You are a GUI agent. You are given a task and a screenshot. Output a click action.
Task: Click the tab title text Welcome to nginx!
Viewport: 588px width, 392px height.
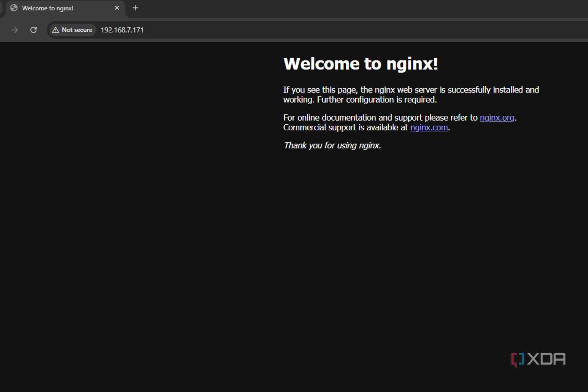47,8
